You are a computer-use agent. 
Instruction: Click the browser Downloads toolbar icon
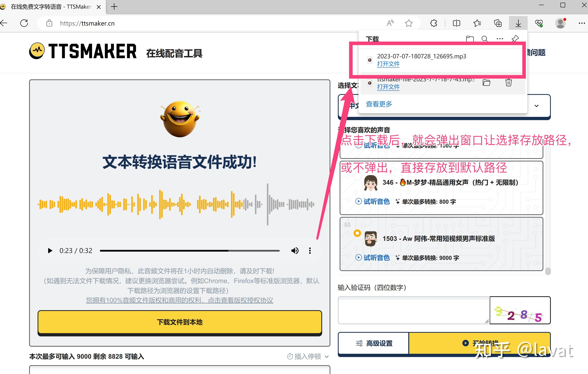pos(518,23)
